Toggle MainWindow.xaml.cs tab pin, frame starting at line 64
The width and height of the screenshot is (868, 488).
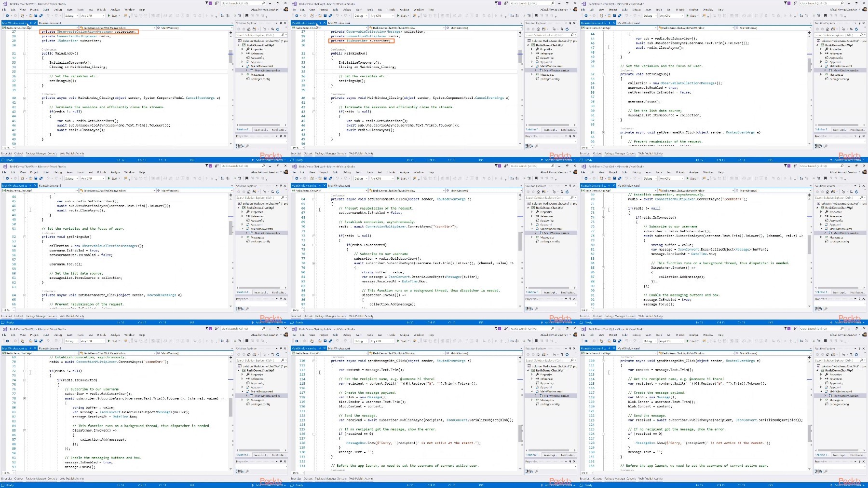[x=320, y=186]
